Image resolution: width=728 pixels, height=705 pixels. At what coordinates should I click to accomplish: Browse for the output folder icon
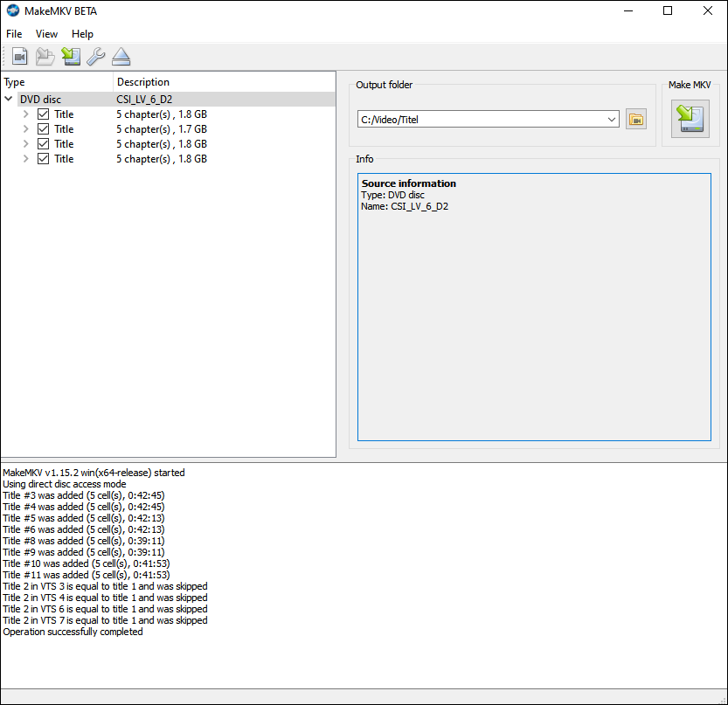coord(636,120)
